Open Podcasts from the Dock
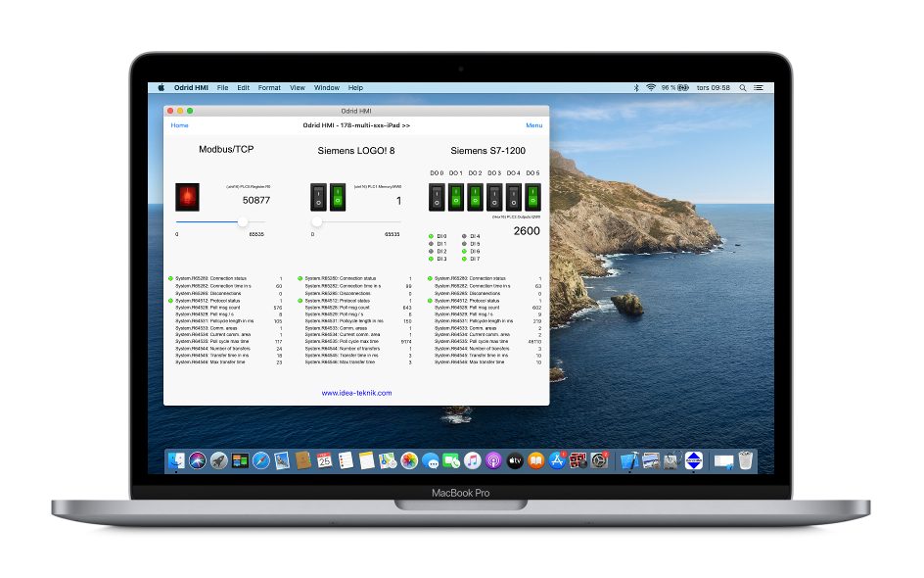 pyautogui.click(x=494, y=460)
